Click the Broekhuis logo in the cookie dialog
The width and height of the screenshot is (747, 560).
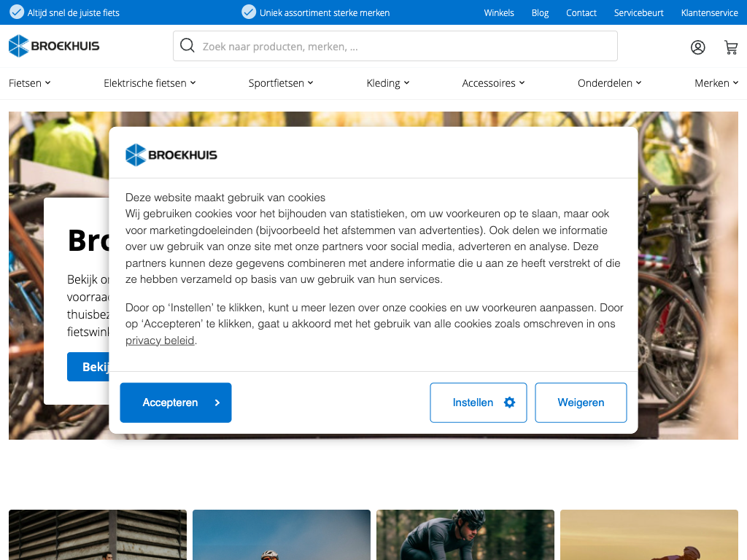(x=171, y=155)
